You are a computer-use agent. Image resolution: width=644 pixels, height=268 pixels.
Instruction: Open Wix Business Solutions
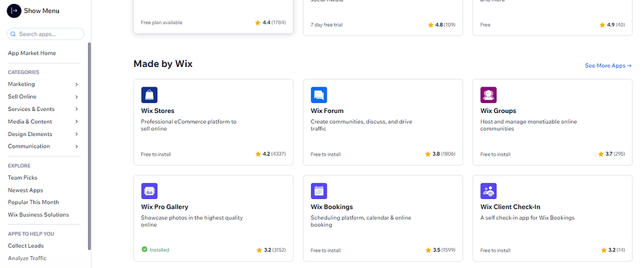click(x=39, y=215)
